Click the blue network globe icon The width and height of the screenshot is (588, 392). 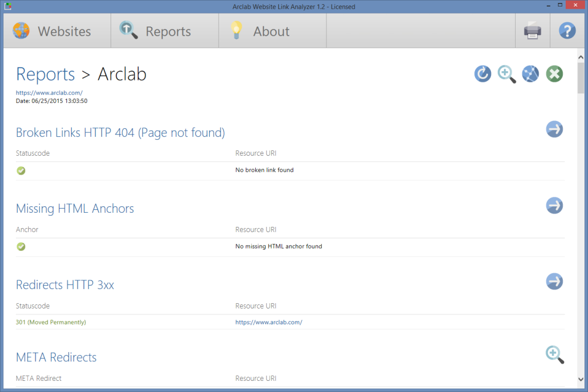[530, 74]
